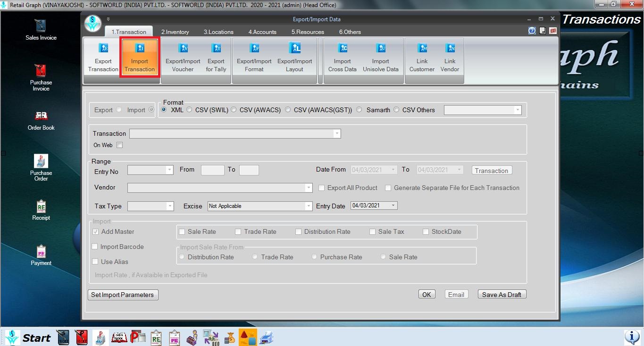Select the XML format radio button
The image size is (644, 346).
[164, 110]
